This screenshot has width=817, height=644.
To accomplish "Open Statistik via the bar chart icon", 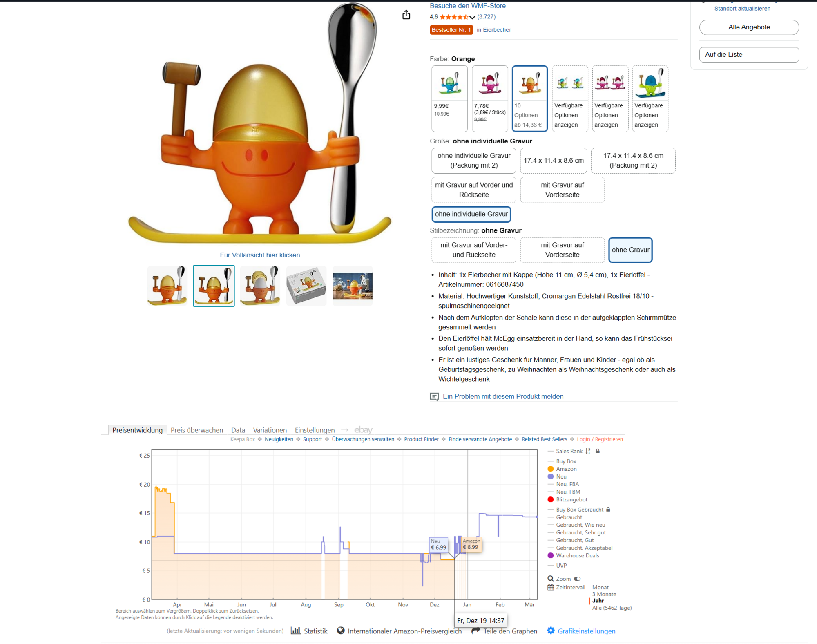I will [296, 631].
